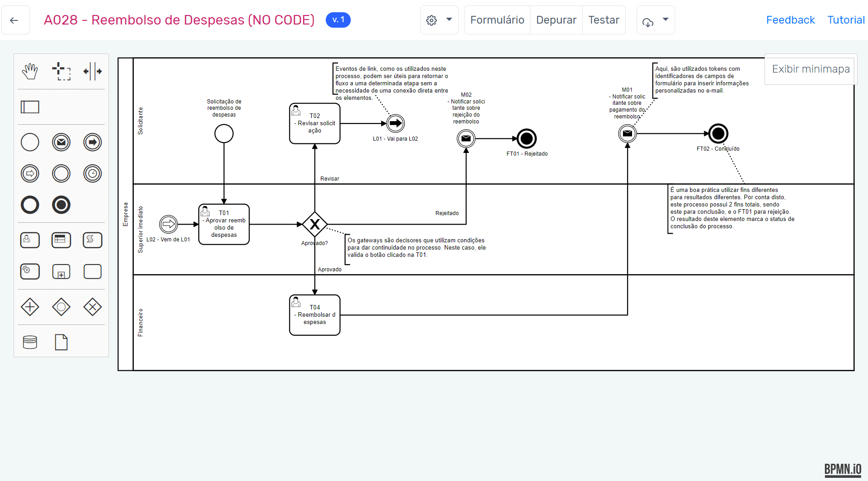Select the Data Store element in the palette

point(30,342)
